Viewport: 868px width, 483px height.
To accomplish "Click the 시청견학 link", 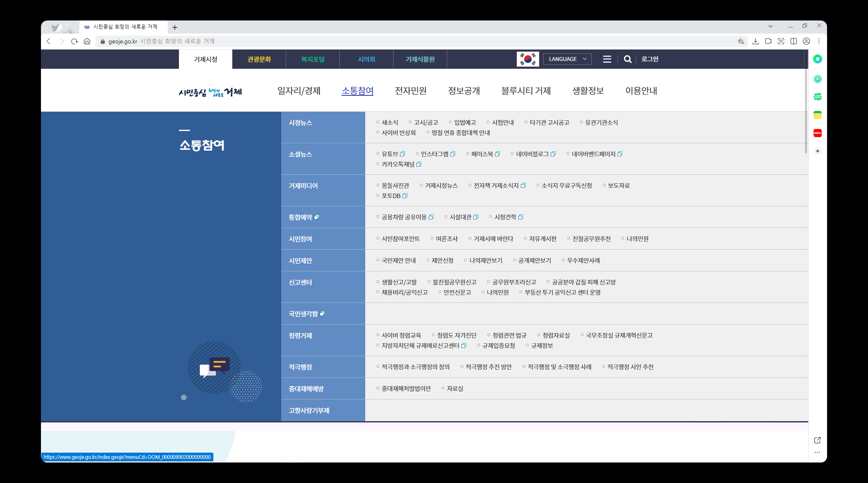I will [509, 217].
